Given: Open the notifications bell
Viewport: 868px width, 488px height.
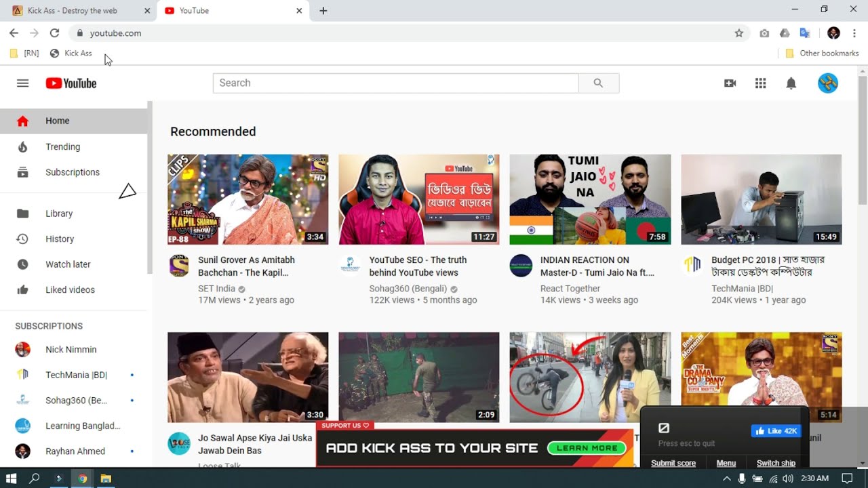Looking at the screenshot, I should 791,83.
